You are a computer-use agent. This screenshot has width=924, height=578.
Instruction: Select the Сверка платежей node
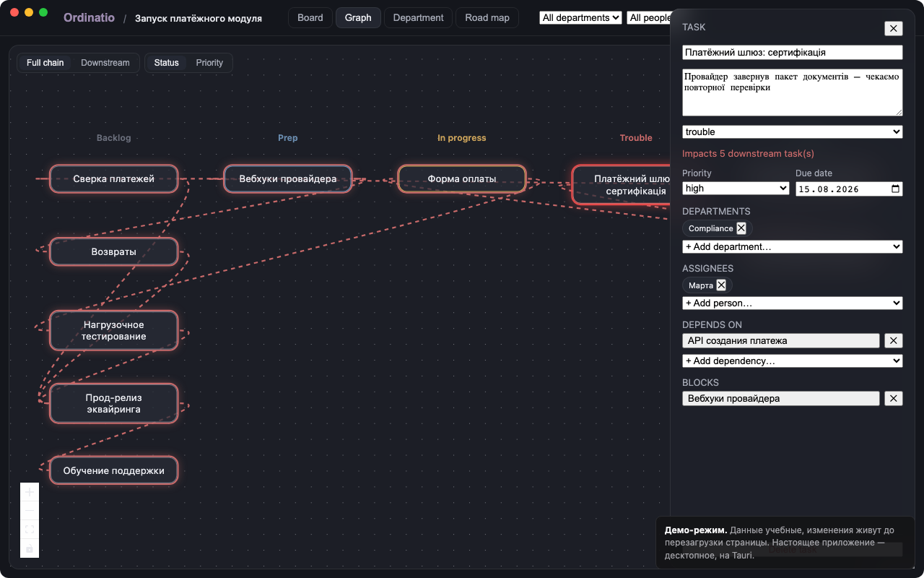114,178
